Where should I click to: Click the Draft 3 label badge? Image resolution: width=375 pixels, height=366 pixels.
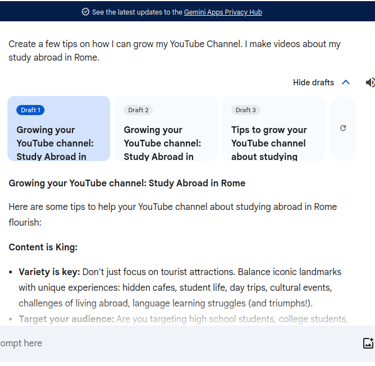[x=246, y=110]
